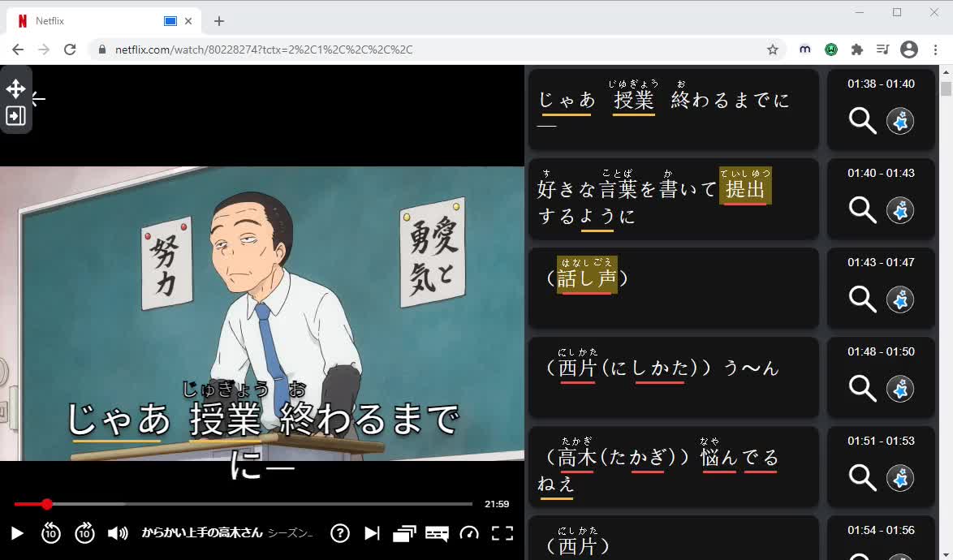Image resolution: width=953 pixels, height=560 pixels.
Task: Open the media controls icon in toolbar
Action: coord(883,50)
